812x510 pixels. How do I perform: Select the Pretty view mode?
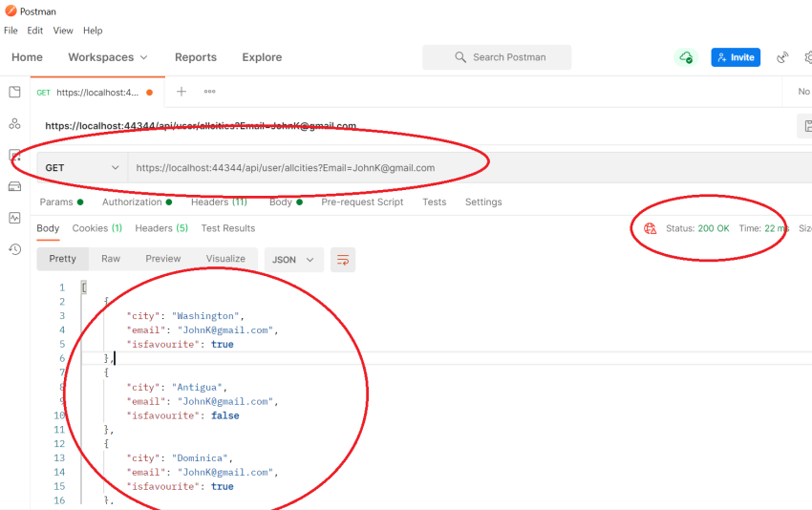tap(63, 259)
